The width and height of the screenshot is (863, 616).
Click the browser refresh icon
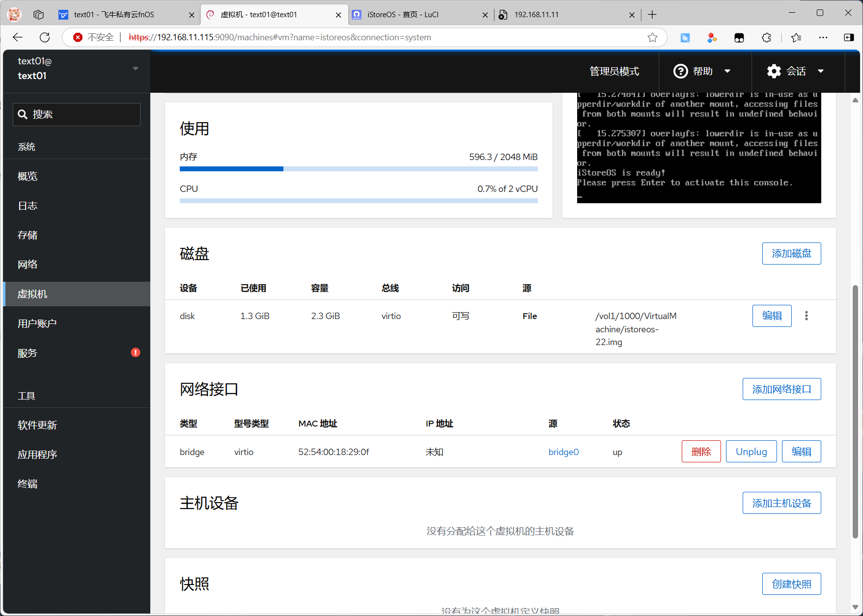[45, 37]
